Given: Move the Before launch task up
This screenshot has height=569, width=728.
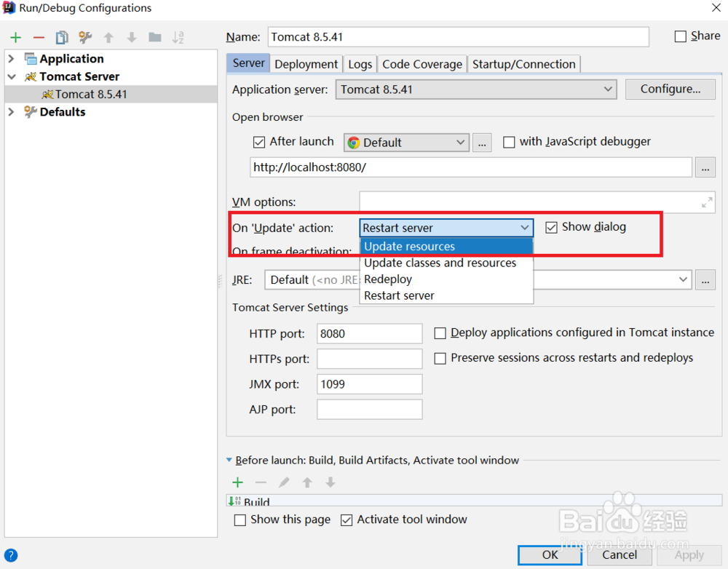Looking at the screenshot, I should [x=307, y=482].
